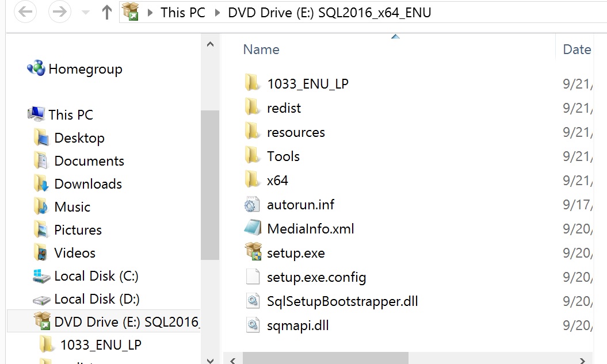
Task: Select Local Disk (C:) drive
Action: (86, 276)
